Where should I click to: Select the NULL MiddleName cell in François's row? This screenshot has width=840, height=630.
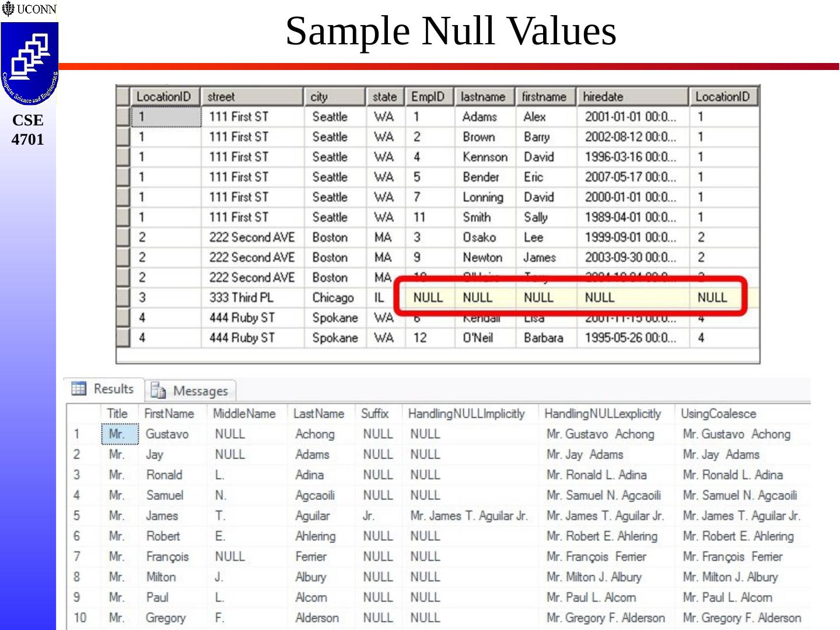(247, 556)
